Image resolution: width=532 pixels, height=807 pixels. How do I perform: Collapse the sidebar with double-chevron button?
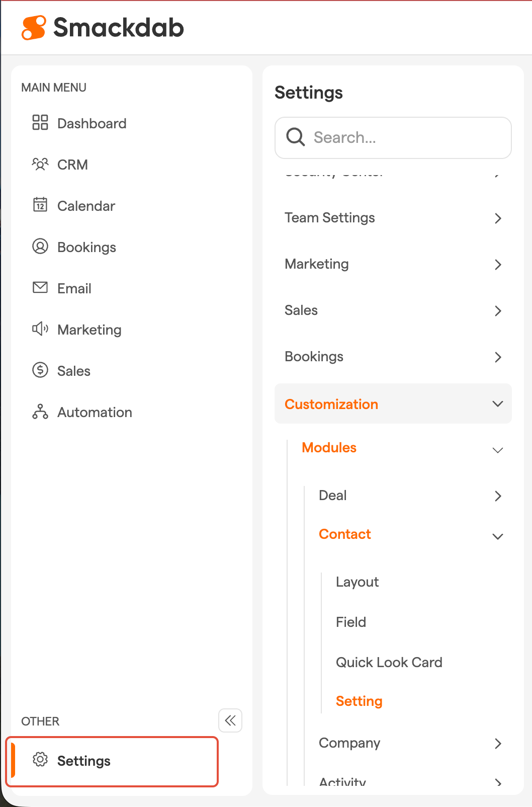pos(230,720)
